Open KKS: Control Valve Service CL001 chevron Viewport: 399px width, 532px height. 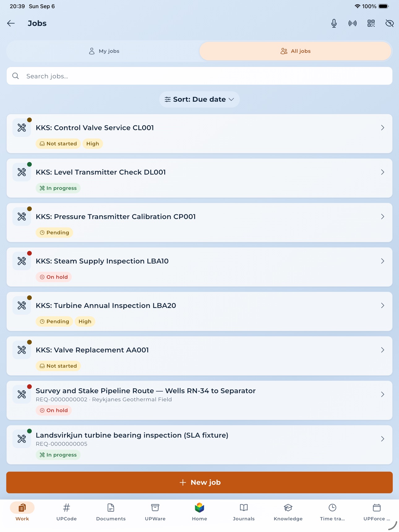(x=383, y=128)
